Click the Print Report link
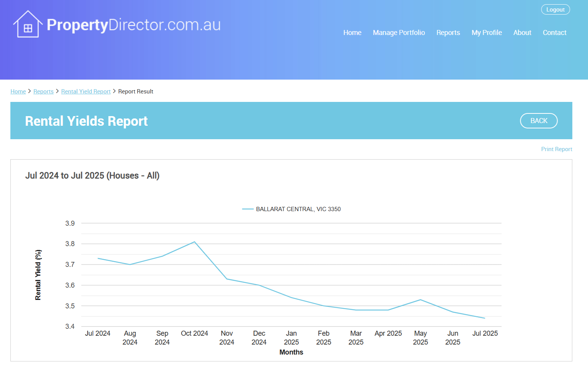This screenshot has height=383, width=588. point(556,149)
